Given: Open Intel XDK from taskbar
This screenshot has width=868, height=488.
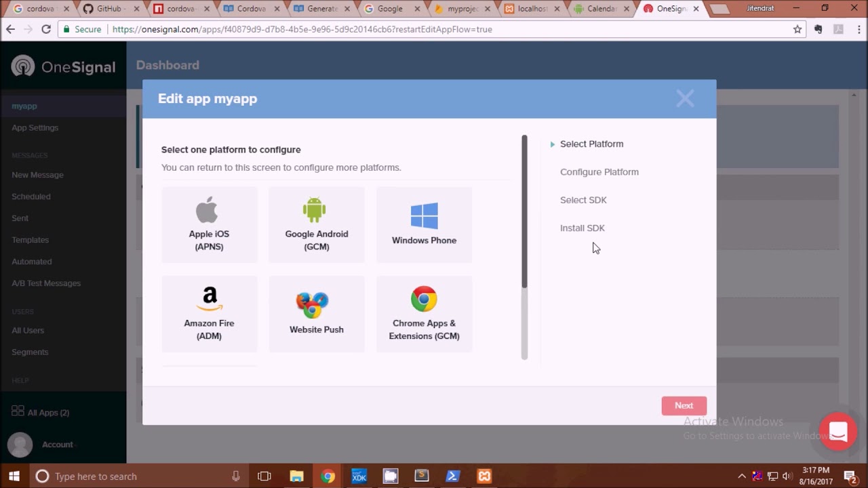Looking at the screenshot, I should tap(359, 476).
